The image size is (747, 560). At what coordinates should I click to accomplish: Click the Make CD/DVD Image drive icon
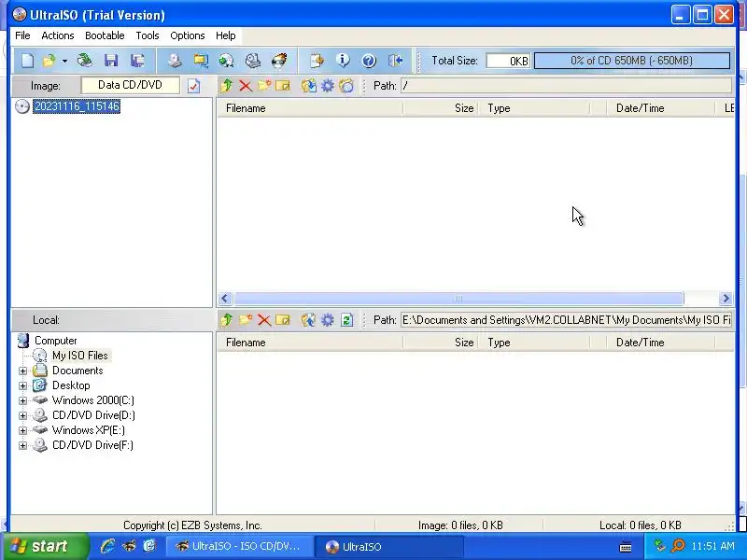point(175,61)
